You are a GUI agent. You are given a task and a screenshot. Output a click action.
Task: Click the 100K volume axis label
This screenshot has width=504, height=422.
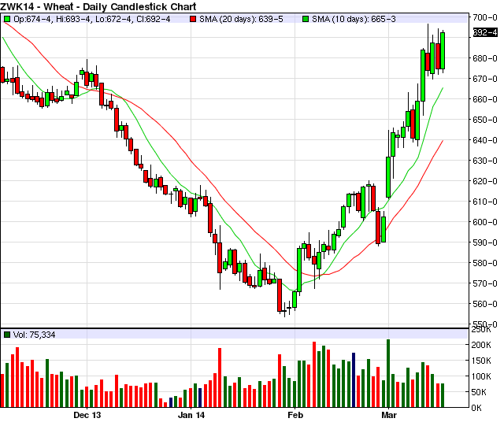coord(481,376)
